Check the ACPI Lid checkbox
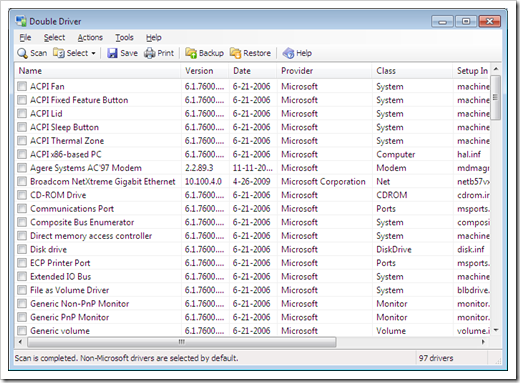Viewport: 520px width, 383px height. [x=22, y=114]
